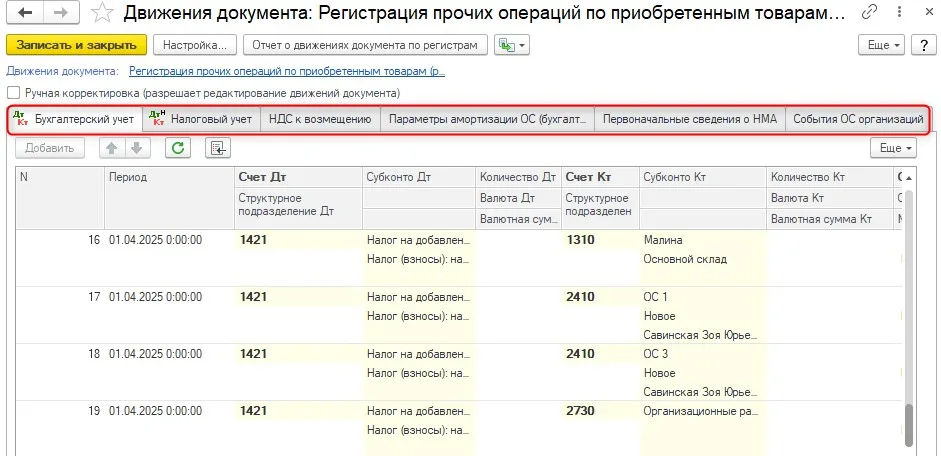
Task: Select row number 18
Action: [459, 372]
